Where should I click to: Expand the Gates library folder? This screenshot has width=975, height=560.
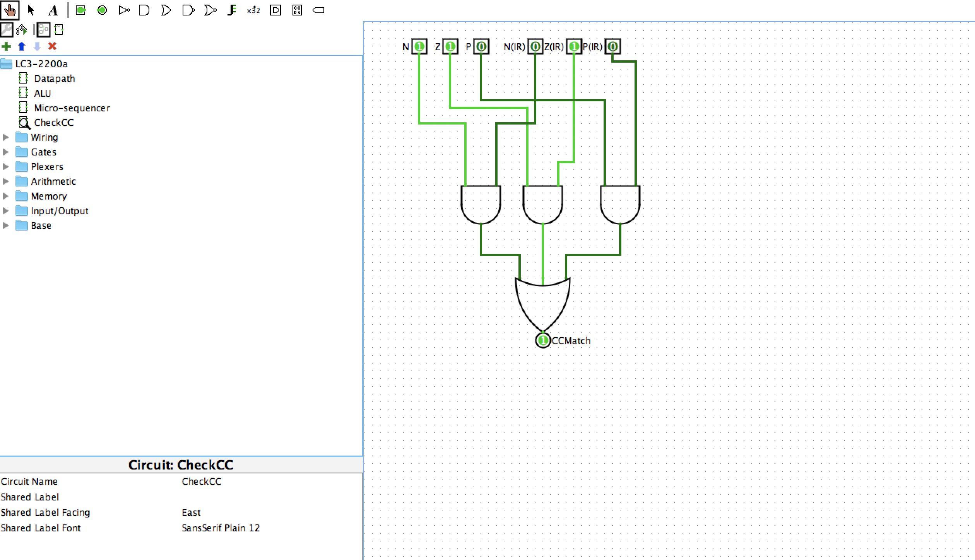[6, 152]
